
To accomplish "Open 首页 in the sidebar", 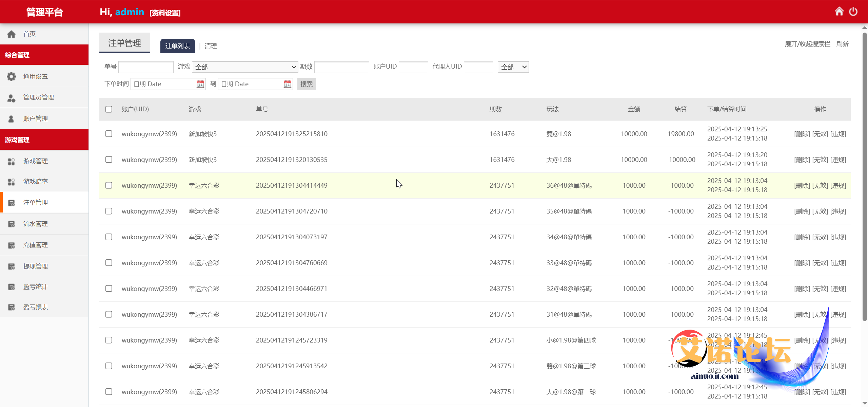I will 44,34.
